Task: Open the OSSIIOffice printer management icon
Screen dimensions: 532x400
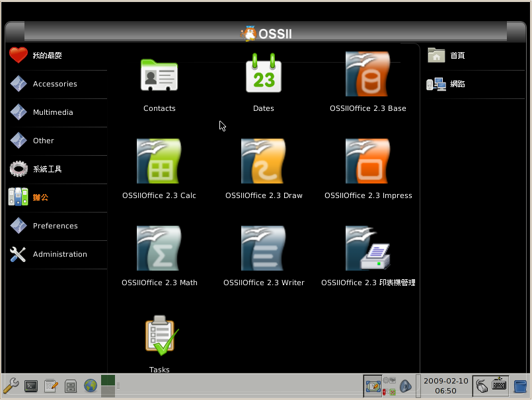Action: pos(367,250)
